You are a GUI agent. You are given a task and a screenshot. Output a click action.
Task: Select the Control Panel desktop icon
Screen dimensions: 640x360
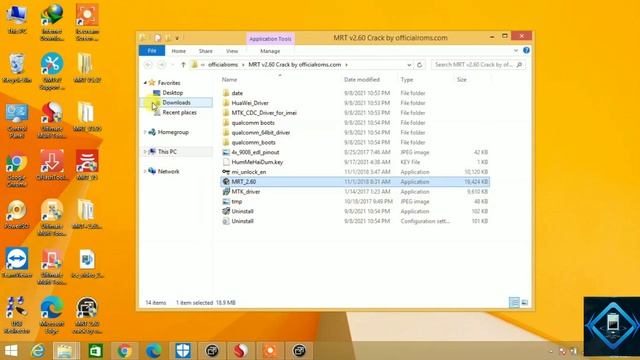click(17, 121)
